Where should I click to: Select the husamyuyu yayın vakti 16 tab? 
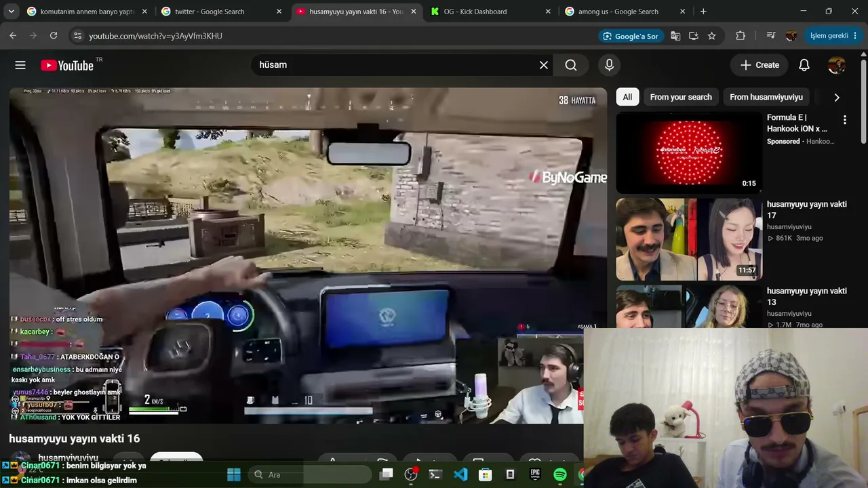click(x=356, y=12)
